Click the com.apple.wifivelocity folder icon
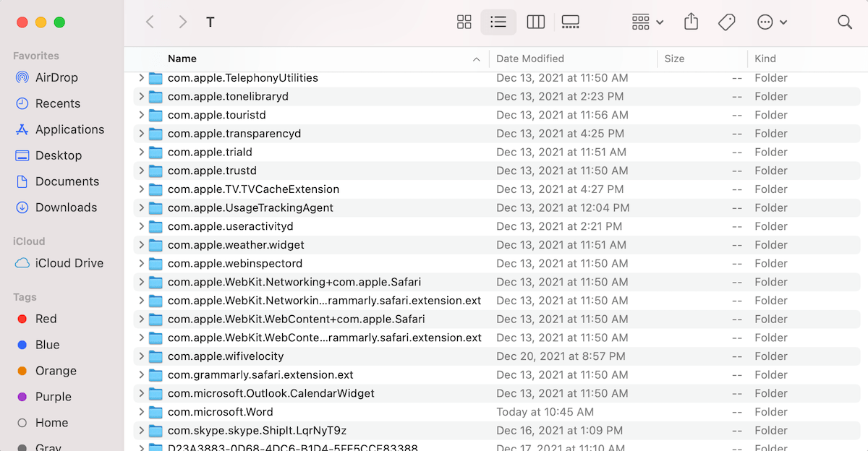Image resolution: width=868 pixels, height=451 pixels. [156, 356]
